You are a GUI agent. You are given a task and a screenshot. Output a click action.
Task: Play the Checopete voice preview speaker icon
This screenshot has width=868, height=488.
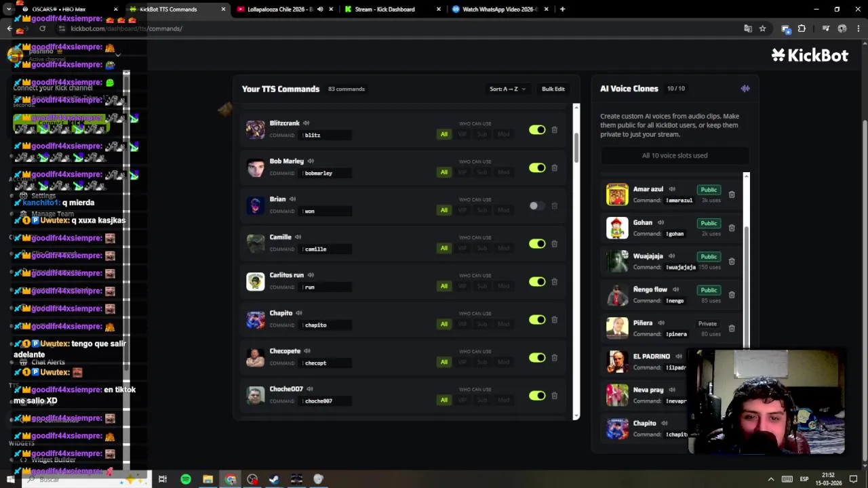coord(307,351)
